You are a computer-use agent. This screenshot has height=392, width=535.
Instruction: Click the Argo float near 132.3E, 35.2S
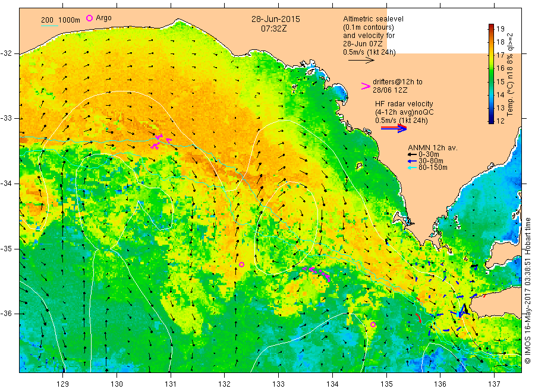[x=241, y=264]
